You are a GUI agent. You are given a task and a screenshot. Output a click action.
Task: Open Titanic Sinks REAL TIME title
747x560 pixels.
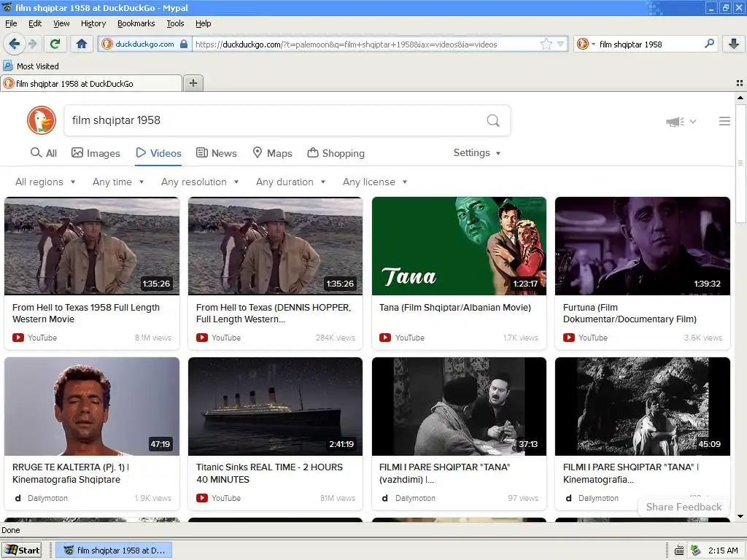(x=269, y=473)
